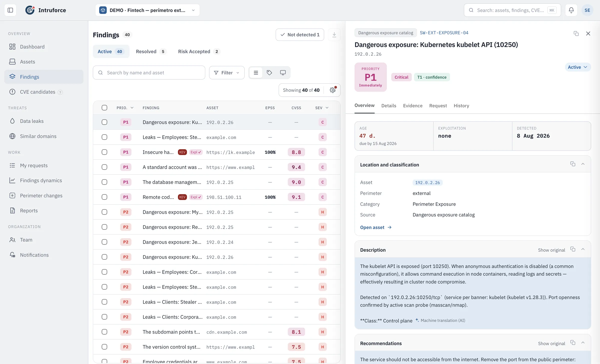Check the Insecure ha... finding row
The height and width of the screenshot is (364, 600).
coord(104,152)
